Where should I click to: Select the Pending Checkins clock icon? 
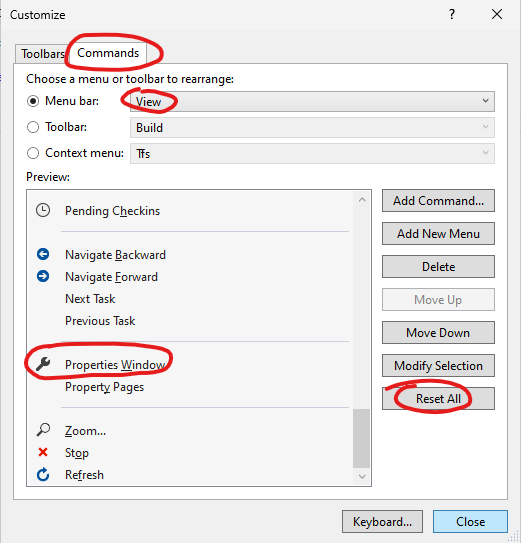tap(43, 211)
